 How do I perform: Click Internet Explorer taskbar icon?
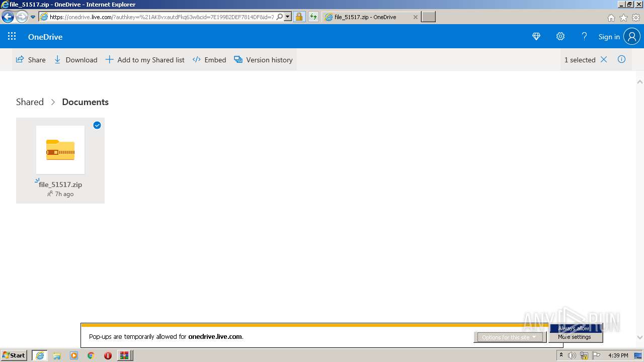tap(40, 355)
